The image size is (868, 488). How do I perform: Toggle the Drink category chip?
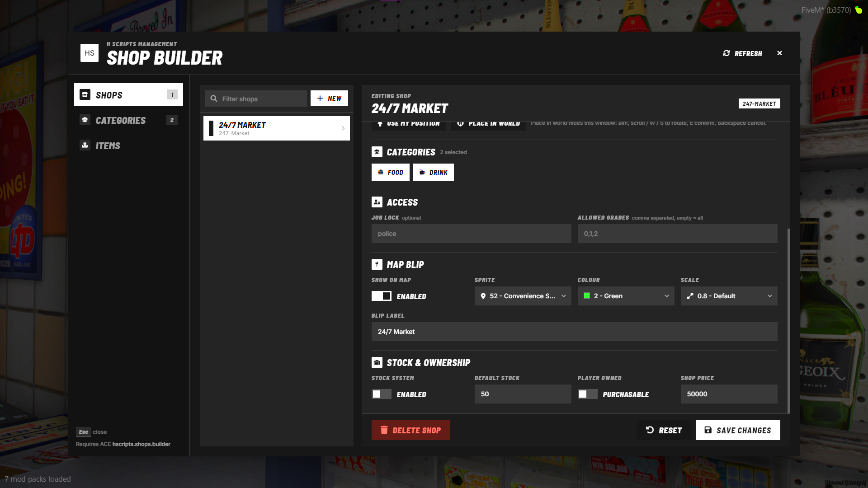(x=434, y=172)
